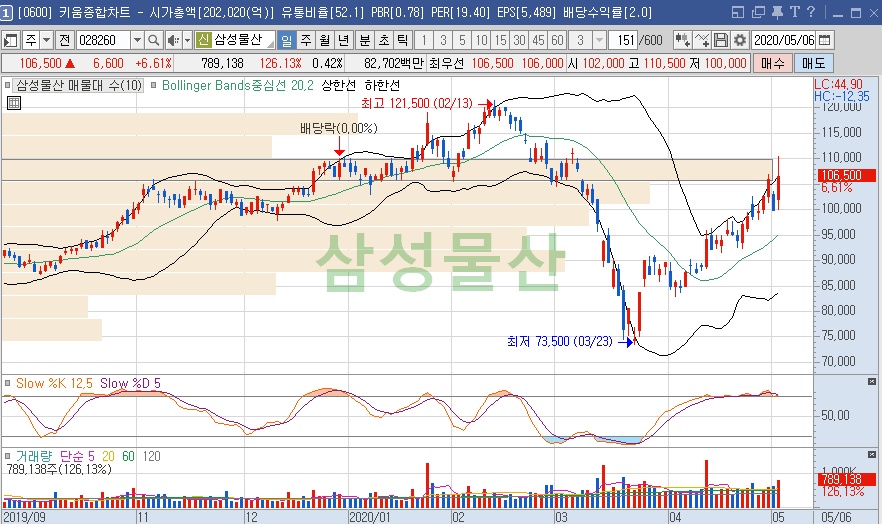
Task: Toggle the left side panel icon
Action: (11, 40)
